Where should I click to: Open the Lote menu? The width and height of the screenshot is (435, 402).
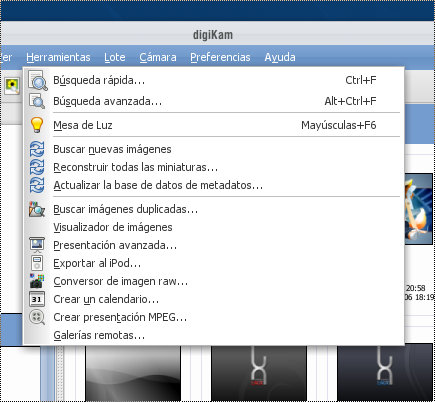coord(115,57)
